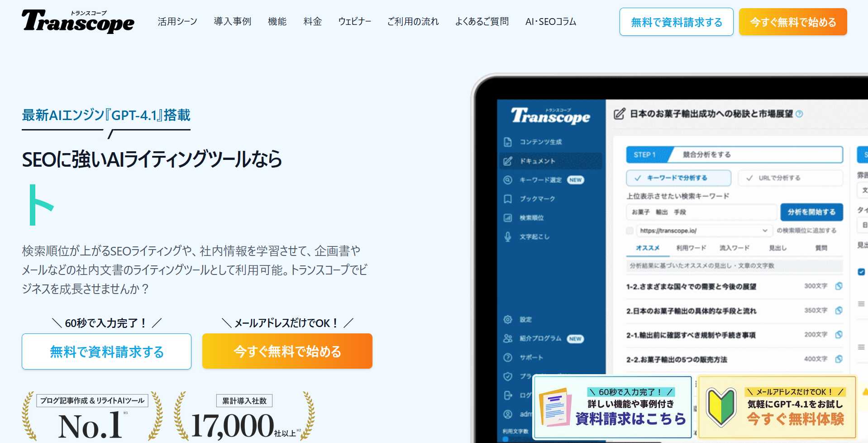Switch to the 利用ワード tab
The width and height of the screenshot is (868, 443).
coord(691,248)
